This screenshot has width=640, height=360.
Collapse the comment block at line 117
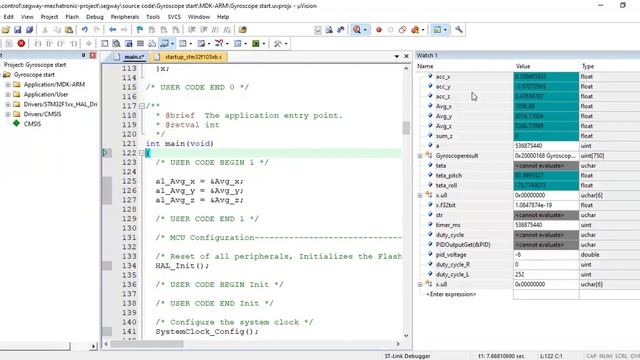click(x=142, y=106)
